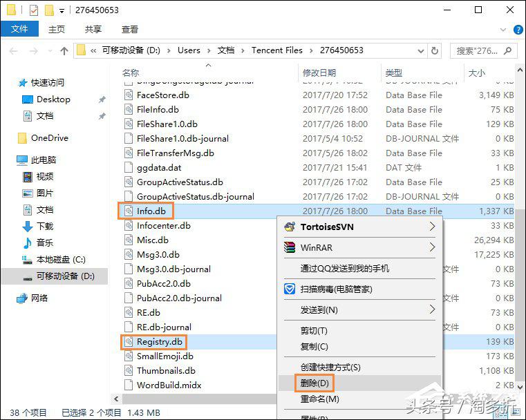Click the horizontal scrollbar left arrow
Viewport: 526px width, 420px height.
[116, 399]
